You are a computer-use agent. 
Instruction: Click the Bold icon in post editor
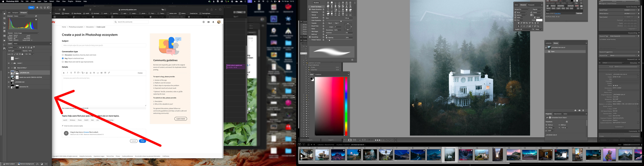click(64, 73)
